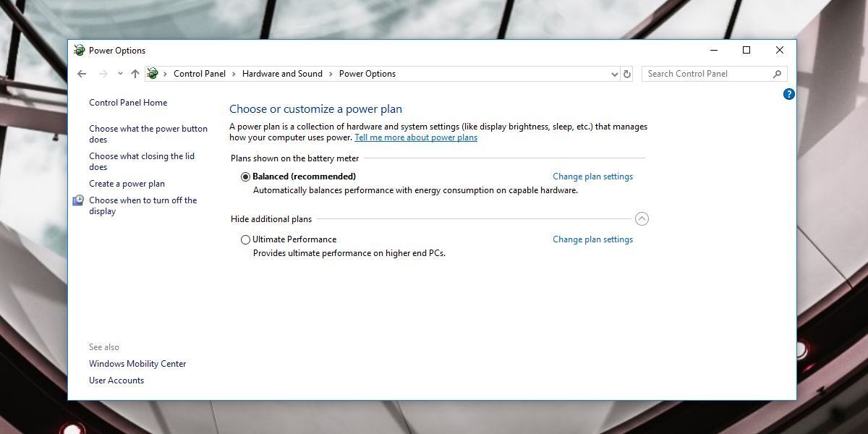Open the recent pages dropdown chevron
This screenshot has height=434, width=868.
tap(119, 73)
